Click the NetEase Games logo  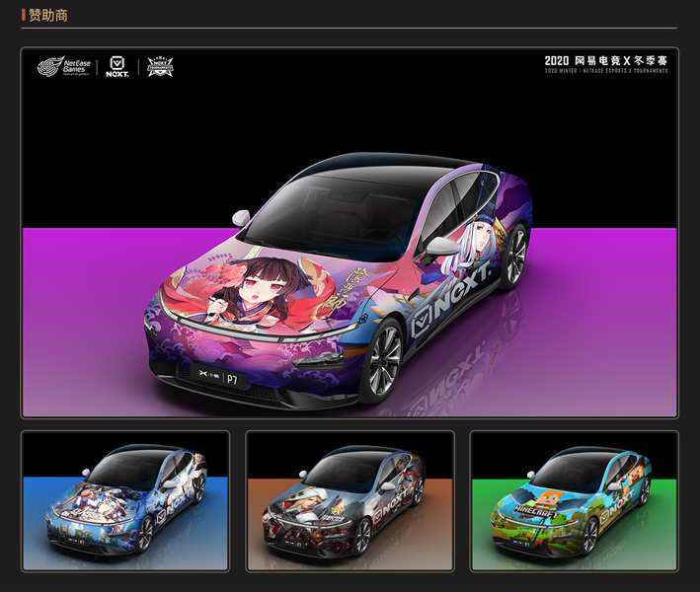[x=64, y=67]
